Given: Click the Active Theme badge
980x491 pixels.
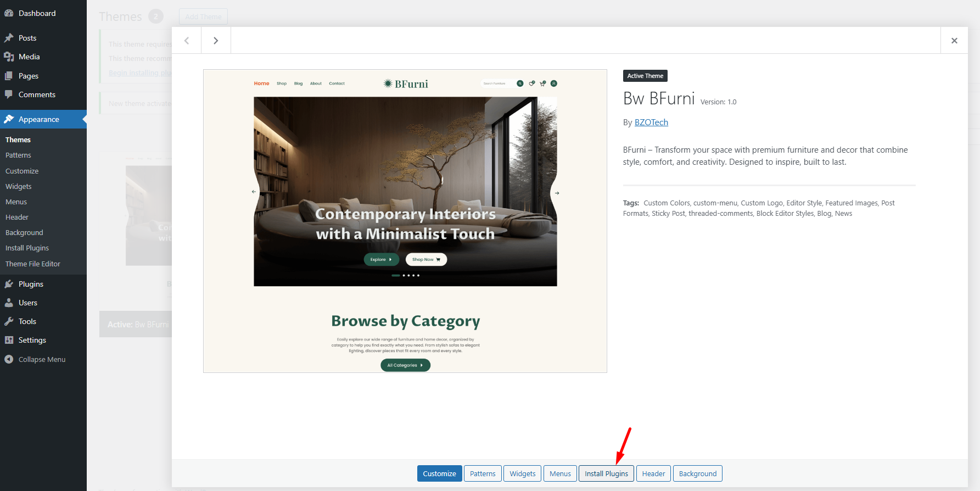Looking at the screenshot, I should [x=645, y=76].
